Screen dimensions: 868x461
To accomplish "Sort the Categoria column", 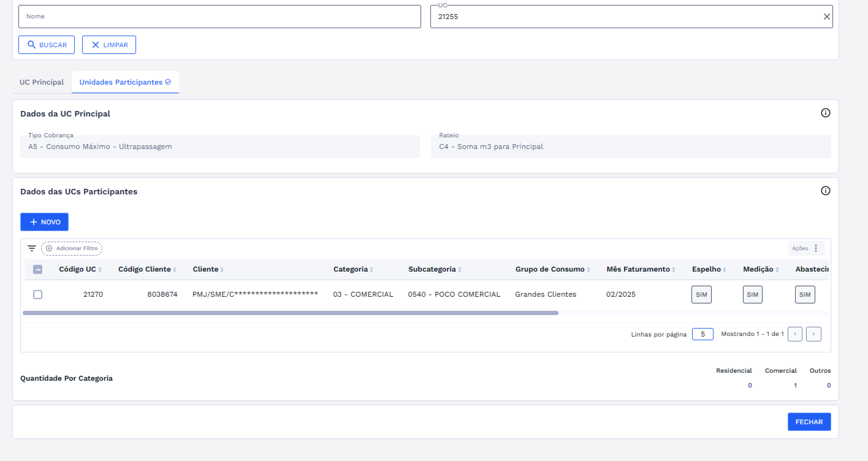I will tap(371, 270).
